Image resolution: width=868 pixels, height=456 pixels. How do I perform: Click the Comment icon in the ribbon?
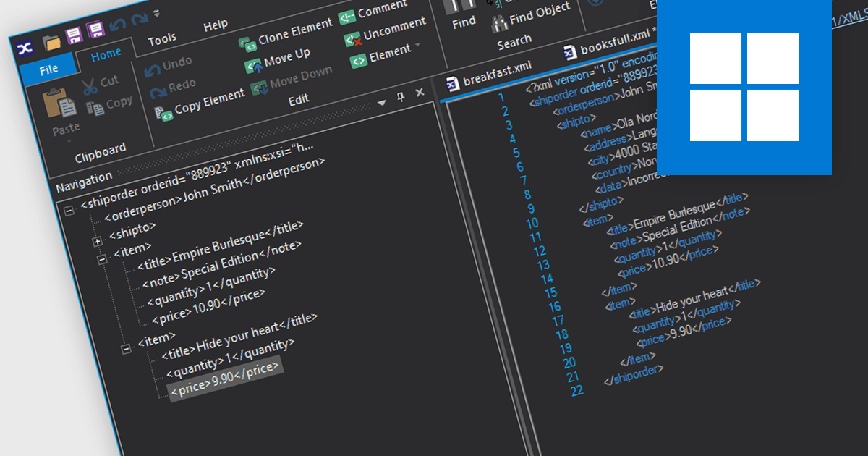coord(347,16)
